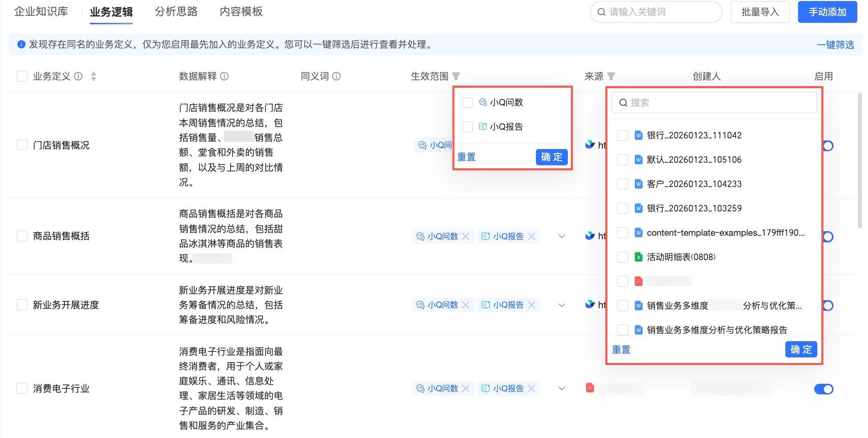Open the 分析思路 tab
The width and height of the screenshot is (868, 438).
click(x=176, y=12)
